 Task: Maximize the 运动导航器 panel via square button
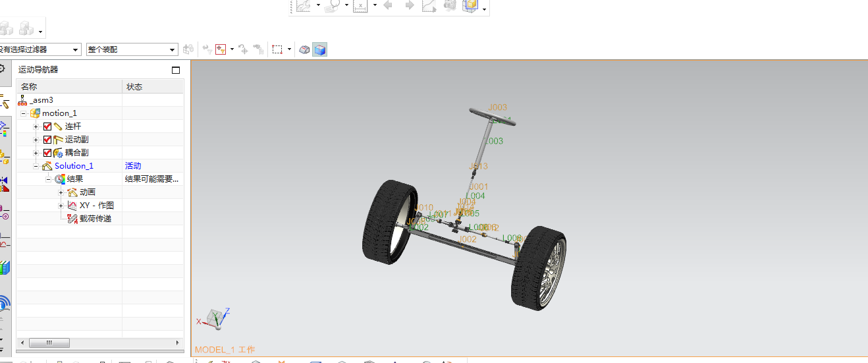click(176, 70)
